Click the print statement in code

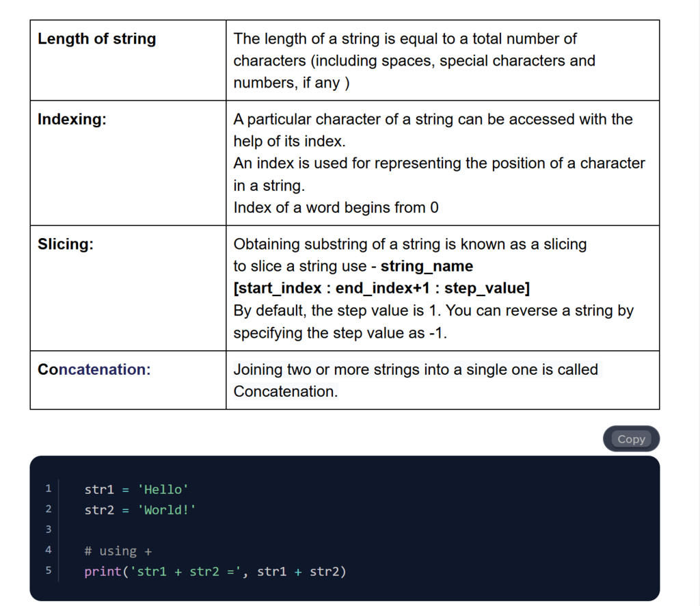pos(215,571)
